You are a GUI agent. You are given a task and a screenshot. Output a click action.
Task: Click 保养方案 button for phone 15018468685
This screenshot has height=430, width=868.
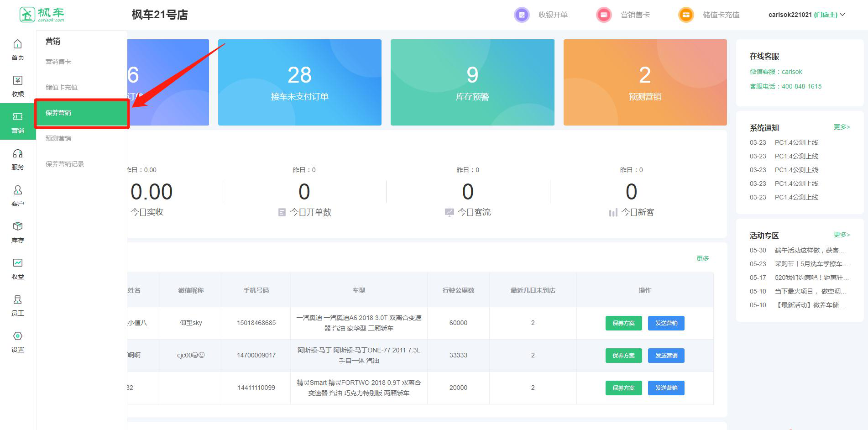(623, 323)
